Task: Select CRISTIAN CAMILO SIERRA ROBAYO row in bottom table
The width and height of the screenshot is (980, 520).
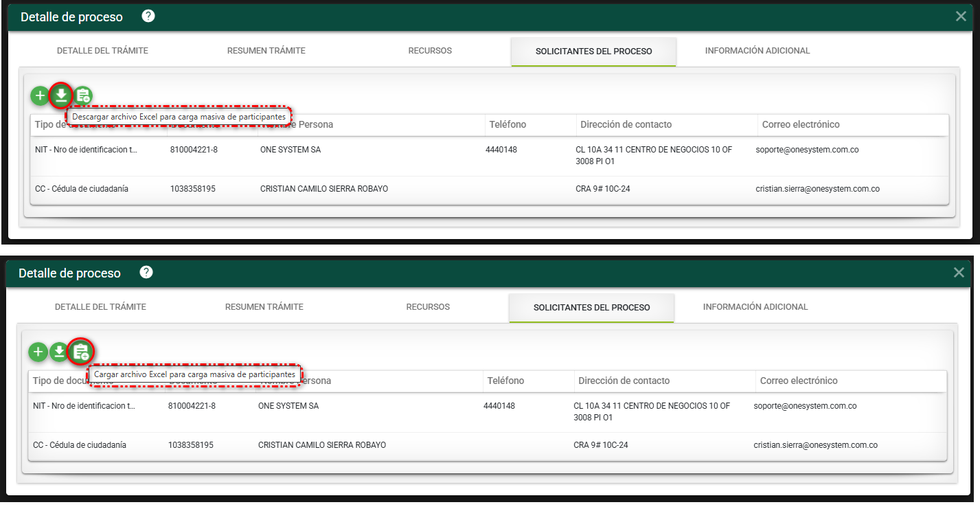Action: point(321,445)
